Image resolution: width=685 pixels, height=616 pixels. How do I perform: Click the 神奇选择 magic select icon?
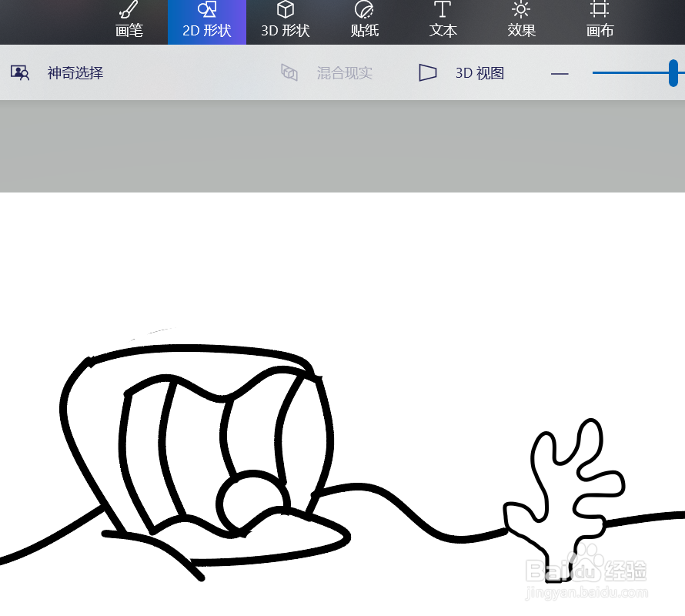click(20, 72)
